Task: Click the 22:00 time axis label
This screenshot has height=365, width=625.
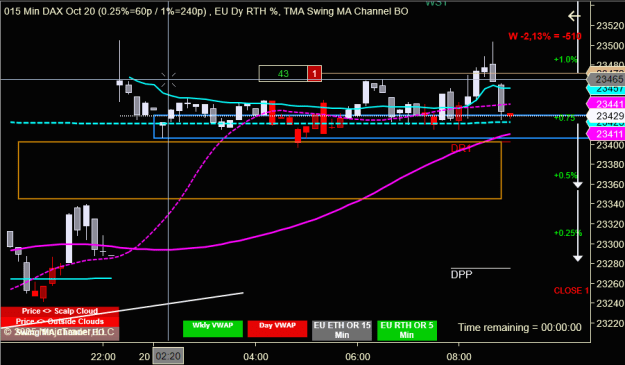Action: tap(103, 357)
